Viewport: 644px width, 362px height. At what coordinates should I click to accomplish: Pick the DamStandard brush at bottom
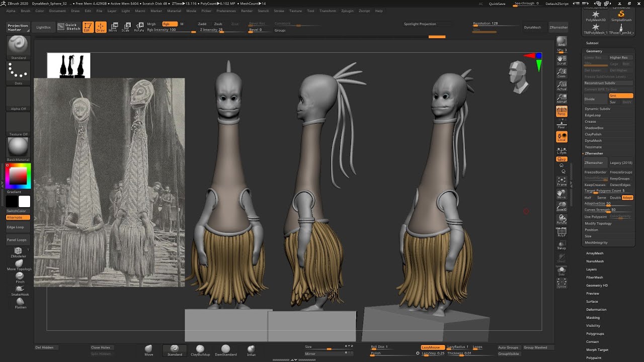pyautogui.click(x=225, y=350)
